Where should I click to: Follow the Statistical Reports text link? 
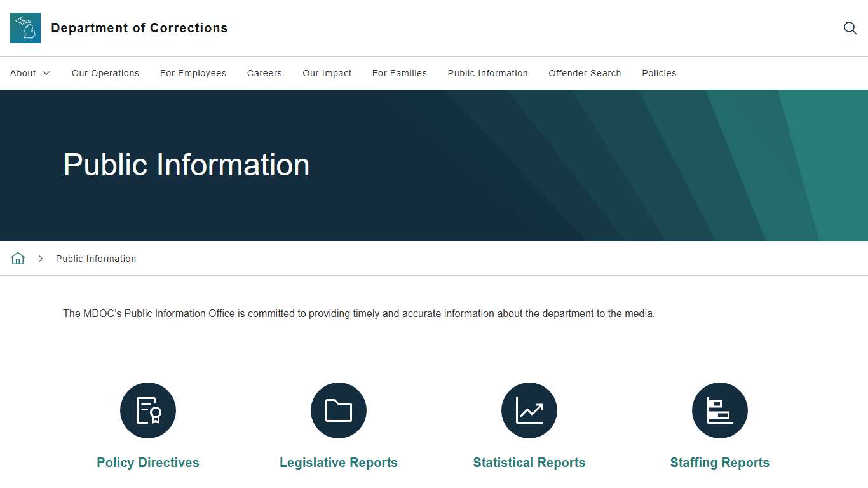pyautogui.click(x=529, y=463)
